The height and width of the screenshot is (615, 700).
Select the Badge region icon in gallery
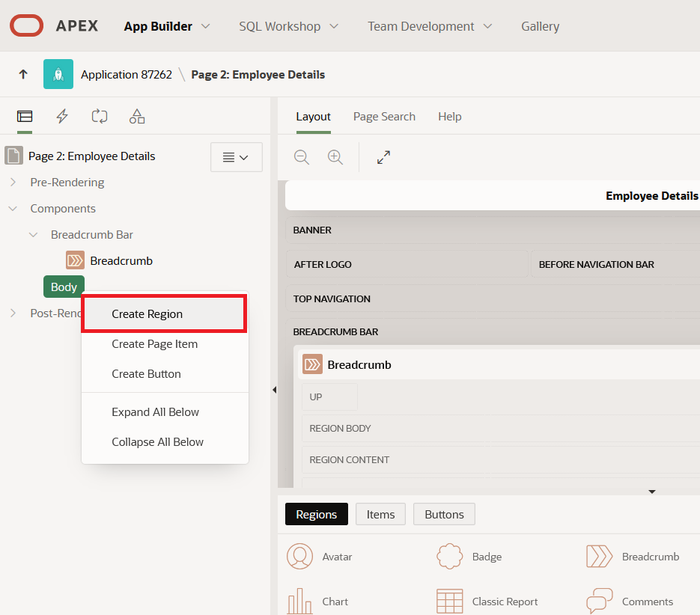[449, 556]
